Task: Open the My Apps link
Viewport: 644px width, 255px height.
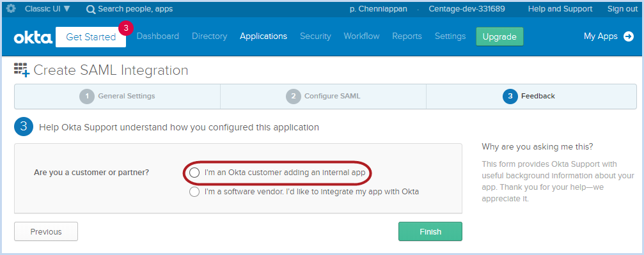Action: tap(601, 36)
